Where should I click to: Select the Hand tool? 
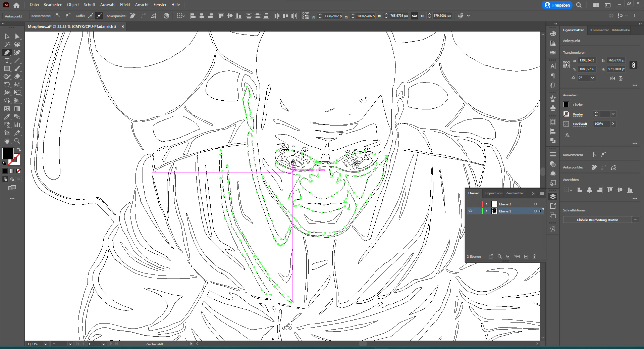tap(7, 141)
